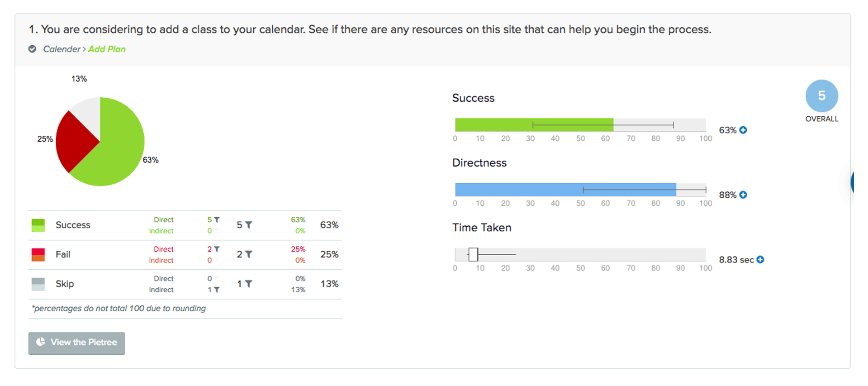Click the Skip gray color swatch
868x386 pixels.
(38, 284)
